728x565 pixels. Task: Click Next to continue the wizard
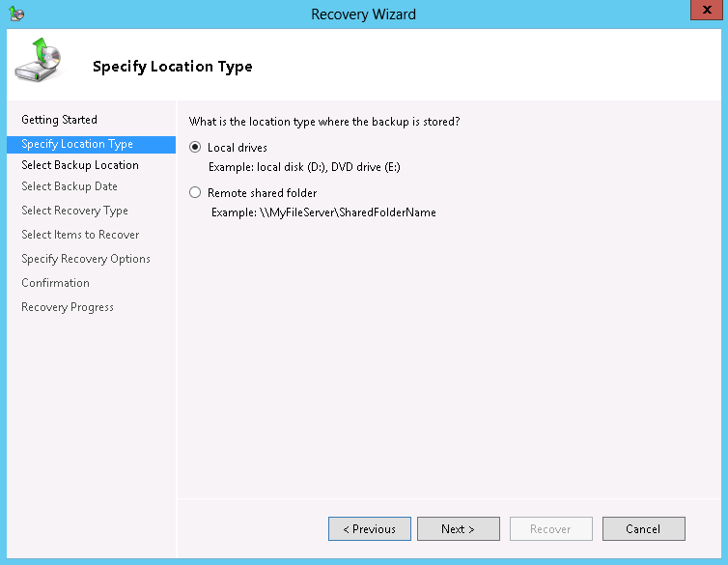pyautogui.click(x=458, y=529)
